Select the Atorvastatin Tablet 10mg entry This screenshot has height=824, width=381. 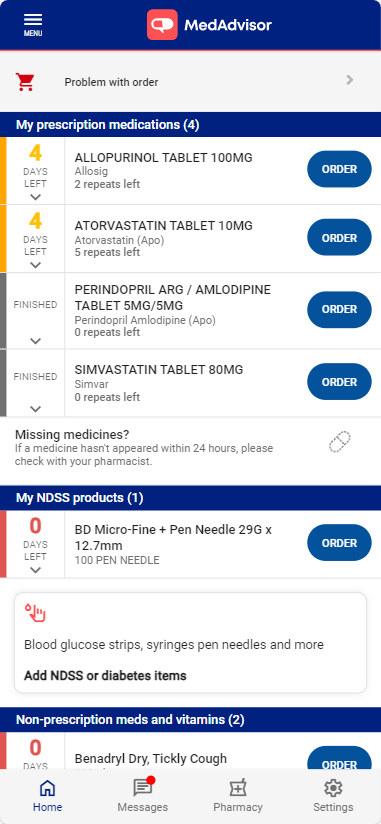coord(185,239)
